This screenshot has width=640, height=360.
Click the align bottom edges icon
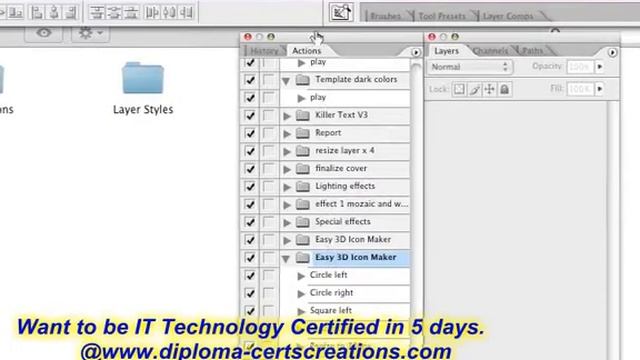point(16,12)
